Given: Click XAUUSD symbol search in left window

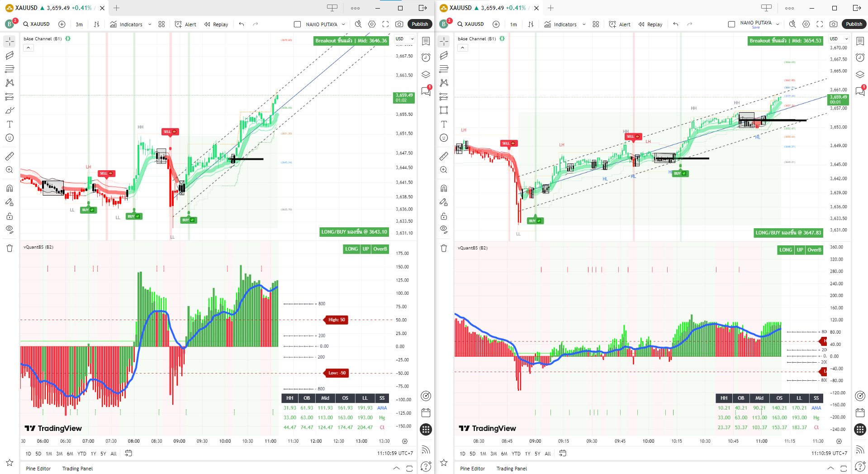Looking at the screenshot, I should [36, 24].
